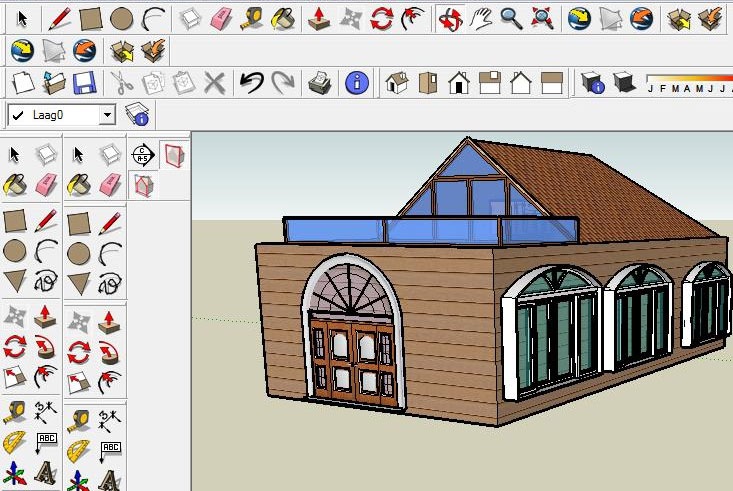Select the Front view house icon
The width and height of the screenshot is (733, 491).
[x=459, y=83]
